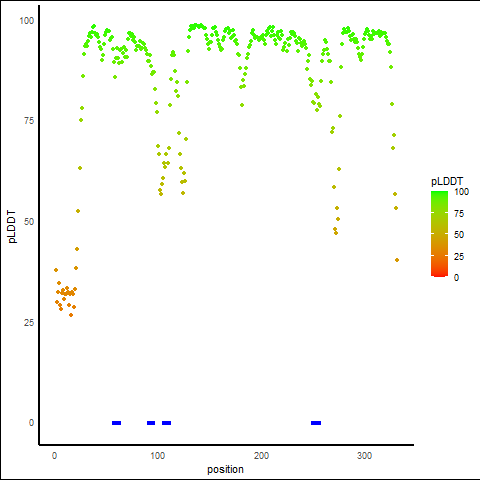Click the second blue bar before position 100
480x480 pixels.
(x=151, y=423)
